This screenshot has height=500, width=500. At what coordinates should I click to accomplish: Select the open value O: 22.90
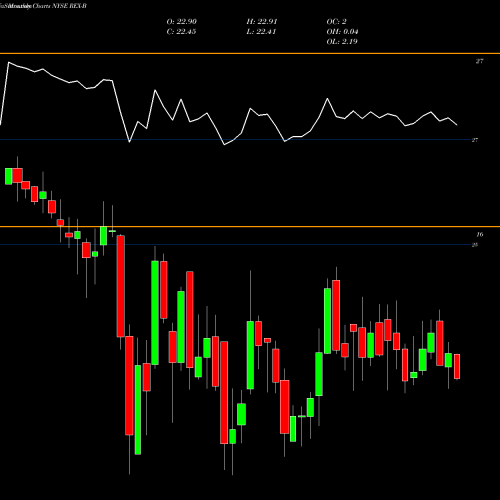(182, 22)
